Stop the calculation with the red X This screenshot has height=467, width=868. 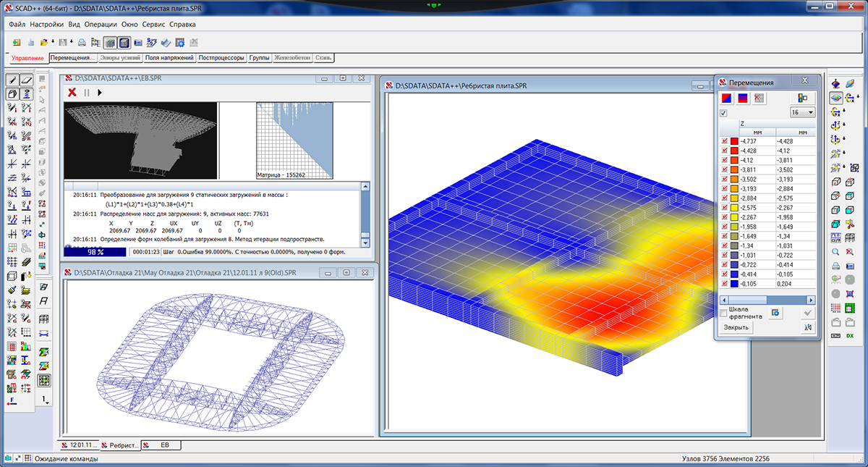tap(72, 93)
